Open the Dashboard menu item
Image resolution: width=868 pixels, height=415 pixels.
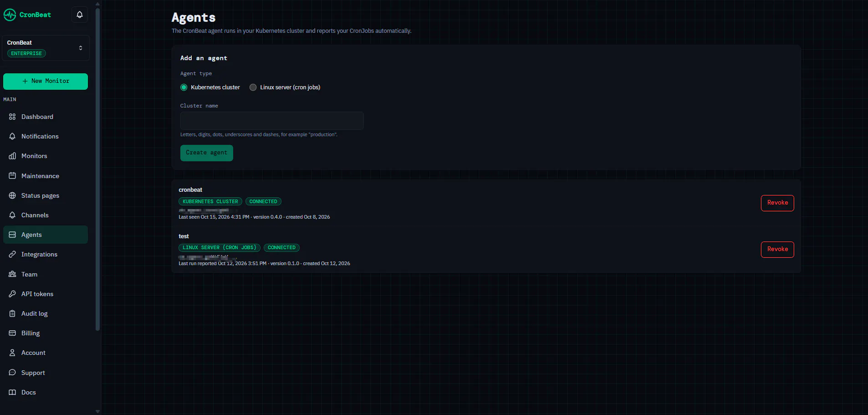[x=46, y=117]
